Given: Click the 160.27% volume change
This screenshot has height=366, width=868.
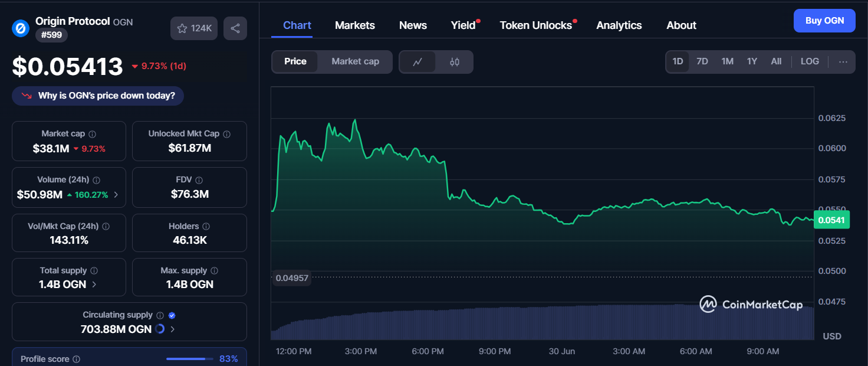Looking at the screenshot, I should [88, 195].
